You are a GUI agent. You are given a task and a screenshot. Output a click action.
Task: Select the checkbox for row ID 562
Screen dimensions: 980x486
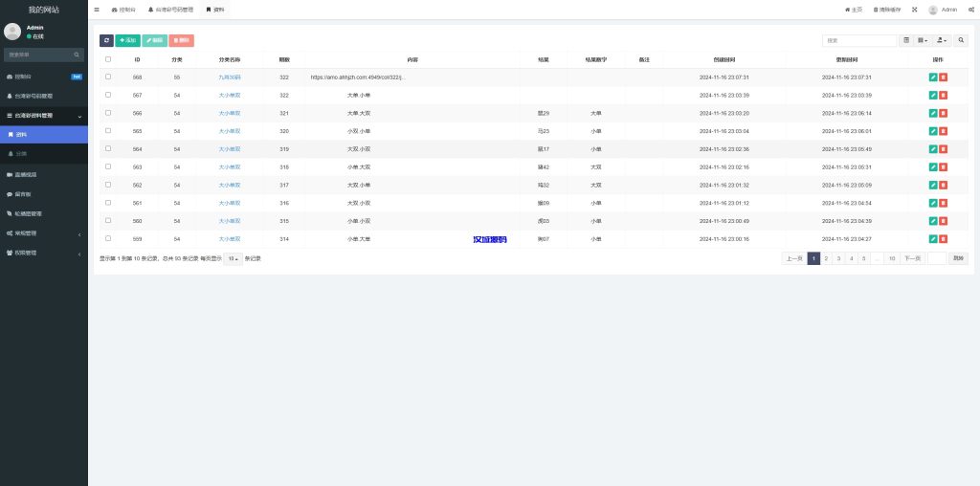point(108,185)
